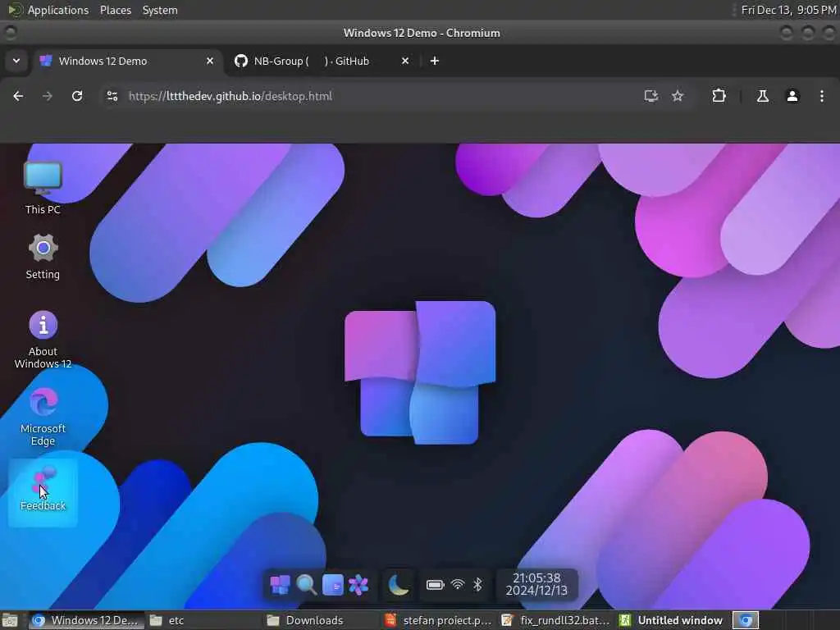Expand the tab search dropdown arrow

[x=16, y=61]
